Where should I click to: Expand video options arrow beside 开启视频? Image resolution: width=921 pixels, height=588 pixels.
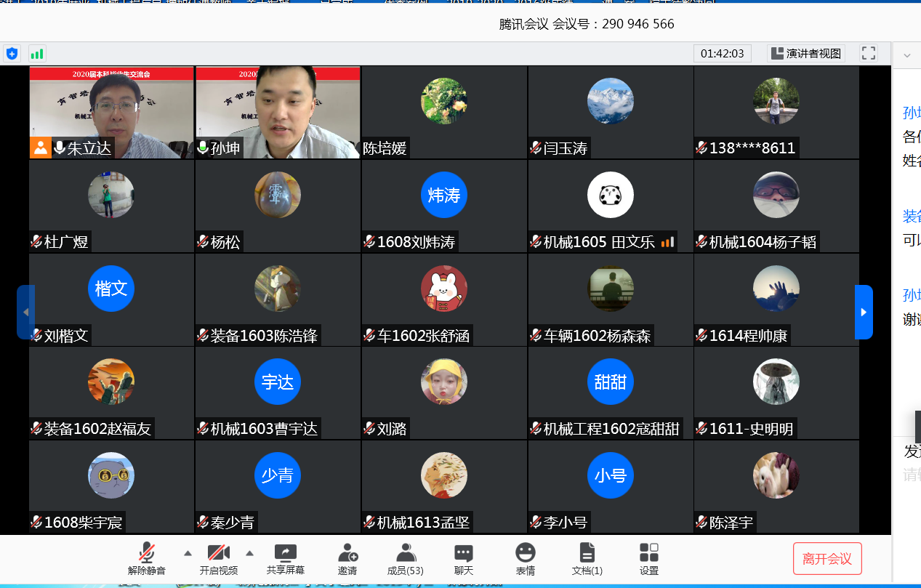249,552
